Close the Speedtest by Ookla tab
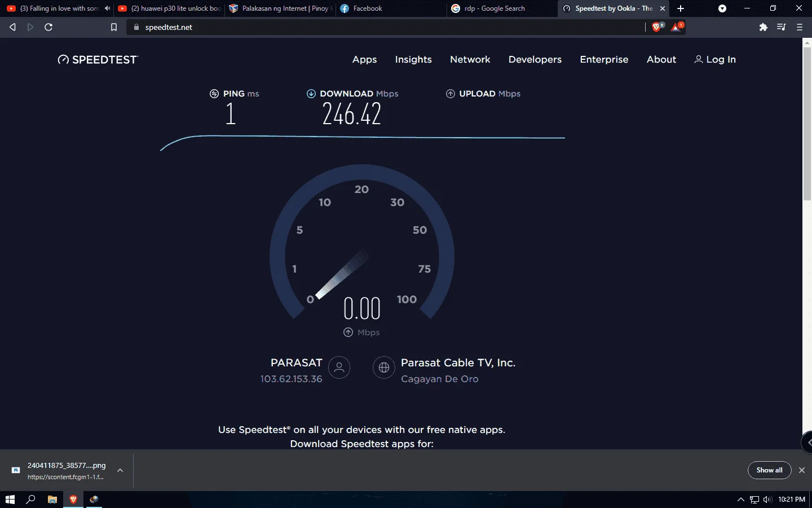The height and width of the screenshot is (508, 812). tap(663, 8)
